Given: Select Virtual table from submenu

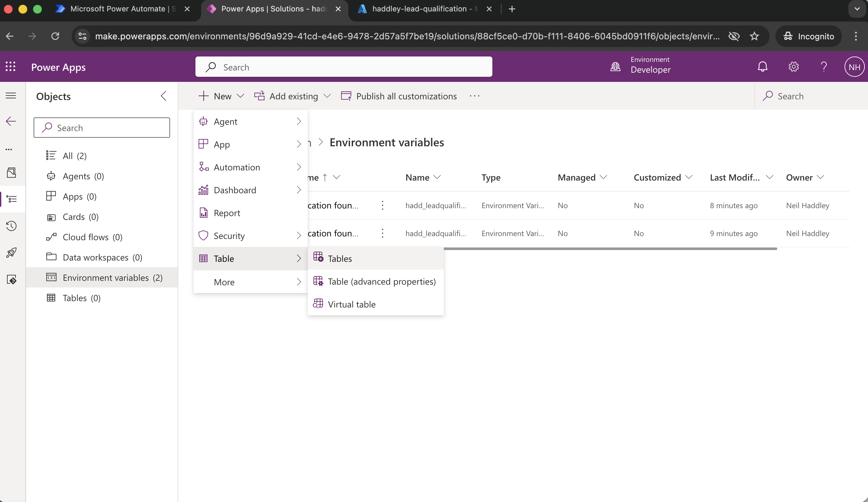Looking at the screenshot, I should 351,304.
